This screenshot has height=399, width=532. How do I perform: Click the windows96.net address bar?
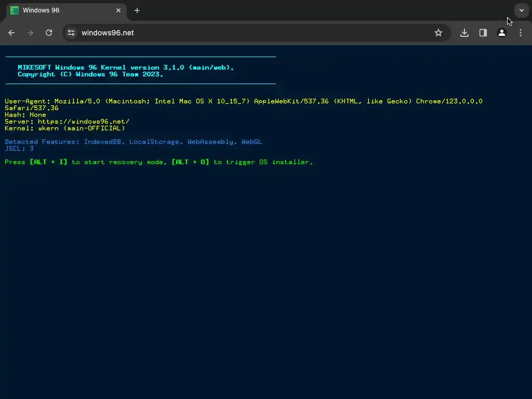pyautogui.click(x=256, y=33)
